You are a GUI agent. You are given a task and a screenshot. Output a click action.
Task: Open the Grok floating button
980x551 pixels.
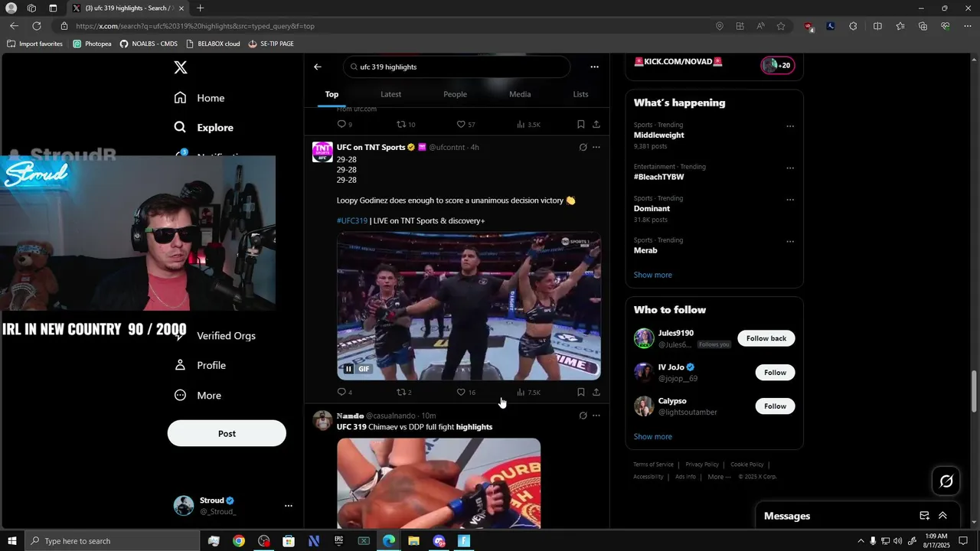coord(946,481)
